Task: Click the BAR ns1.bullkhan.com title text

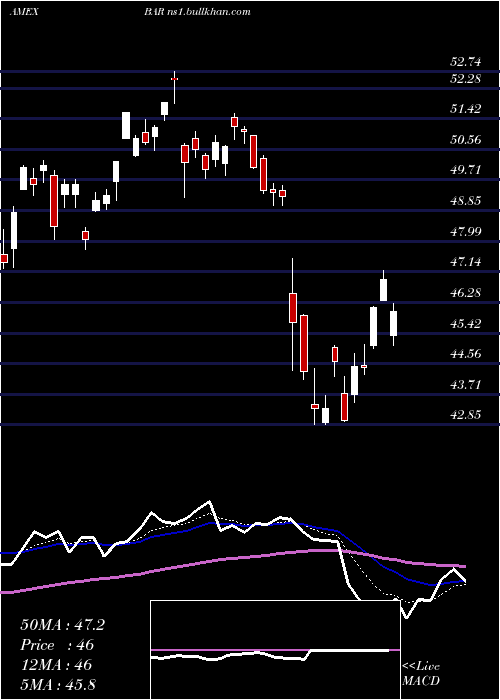Action: [196, 12]
